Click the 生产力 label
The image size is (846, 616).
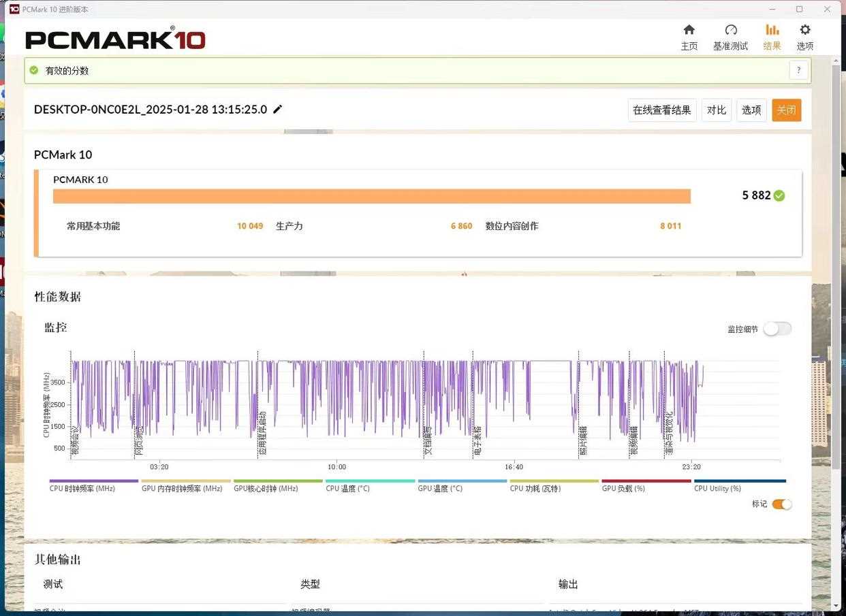289,226
